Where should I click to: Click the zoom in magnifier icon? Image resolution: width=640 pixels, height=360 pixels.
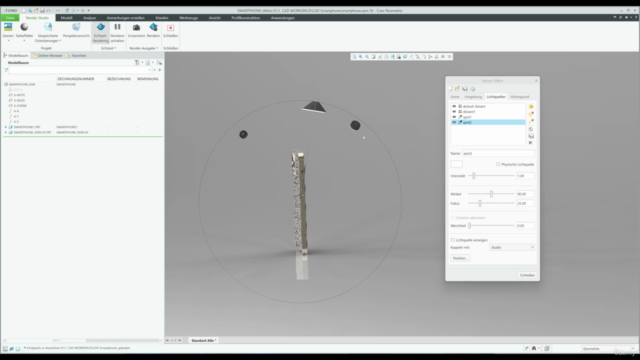361,57
